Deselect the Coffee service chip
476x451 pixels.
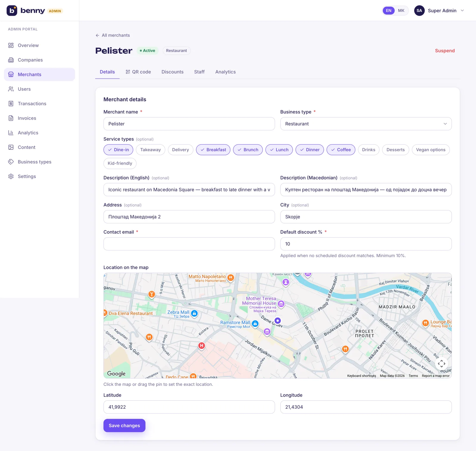point(341,150)
